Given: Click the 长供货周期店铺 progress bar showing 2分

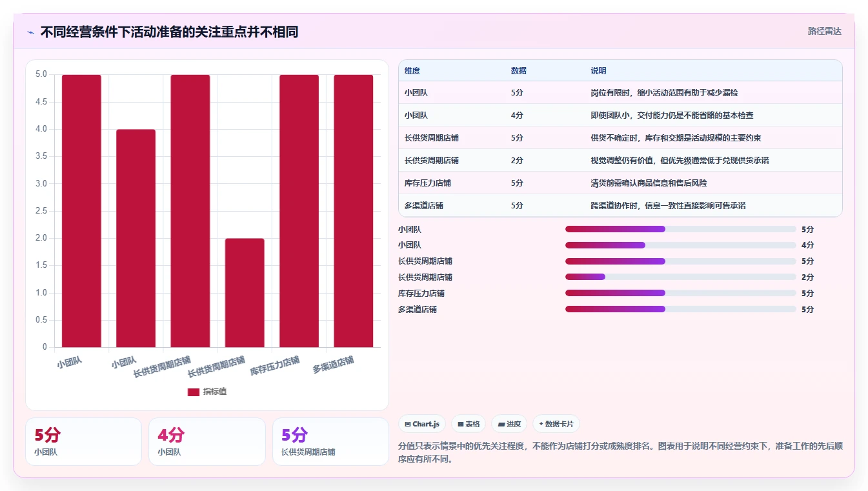Looking at the screenshot, I should pyautogui.click(x=681, y=277).
